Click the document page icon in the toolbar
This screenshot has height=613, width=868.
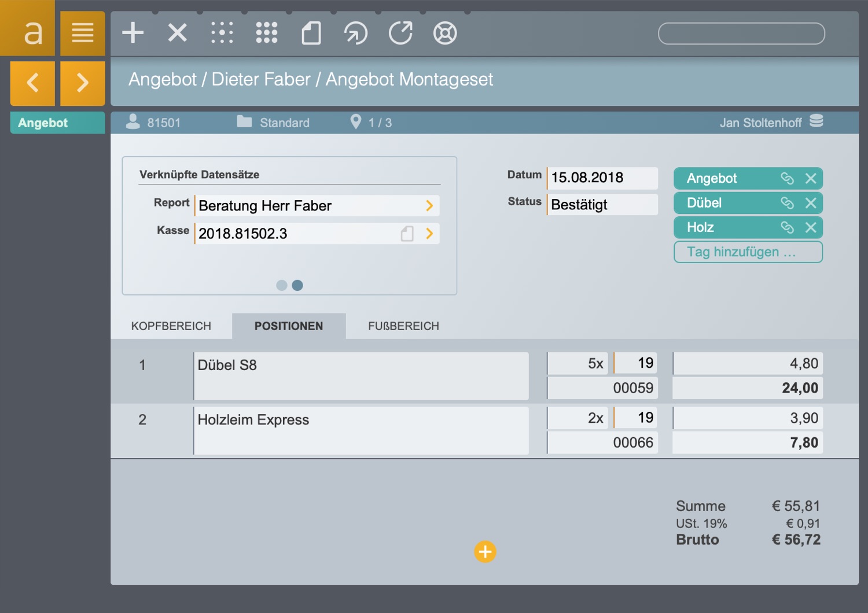click(311, 33)
